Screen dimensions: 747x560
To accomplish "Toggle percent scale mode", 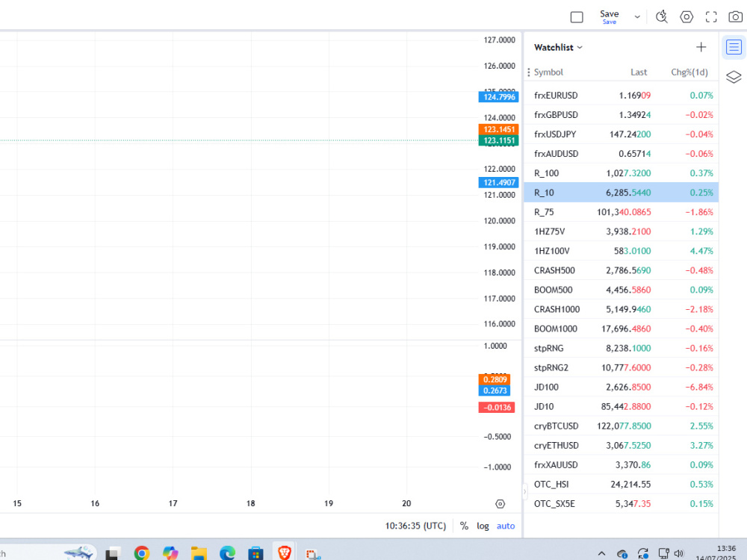I will click(x=464, y=526).
